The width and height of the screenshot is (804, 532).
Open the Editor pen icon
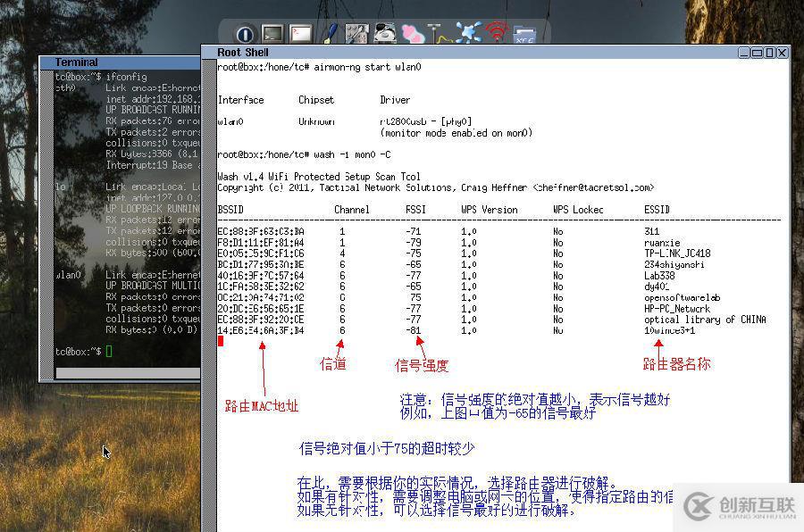point(330,34)
